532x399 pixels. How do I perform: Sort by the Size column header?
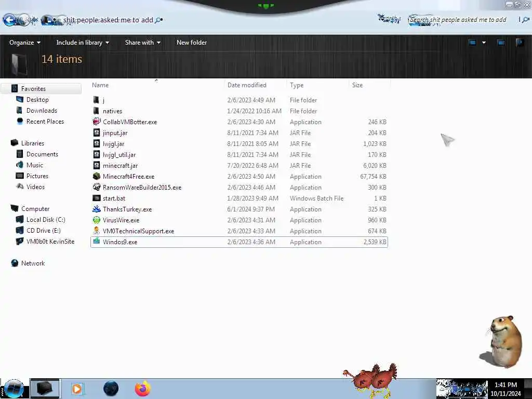357,85
